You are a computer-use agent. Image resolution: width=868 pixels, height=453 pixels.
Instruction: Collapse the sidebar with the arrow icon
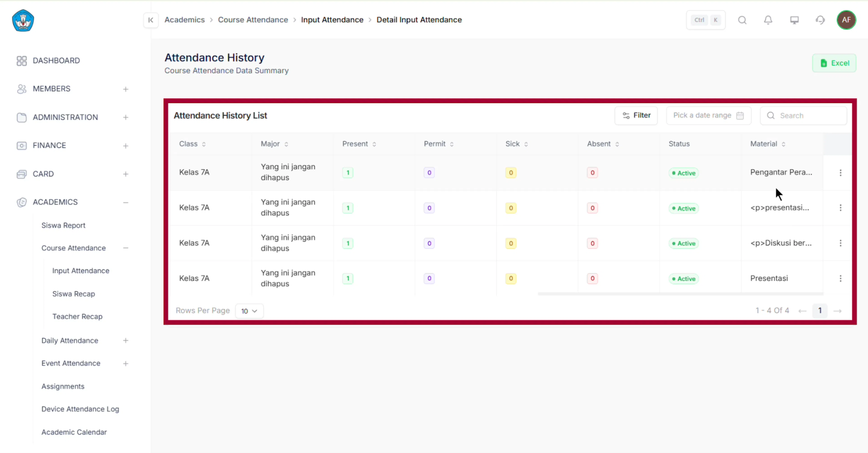151,20
